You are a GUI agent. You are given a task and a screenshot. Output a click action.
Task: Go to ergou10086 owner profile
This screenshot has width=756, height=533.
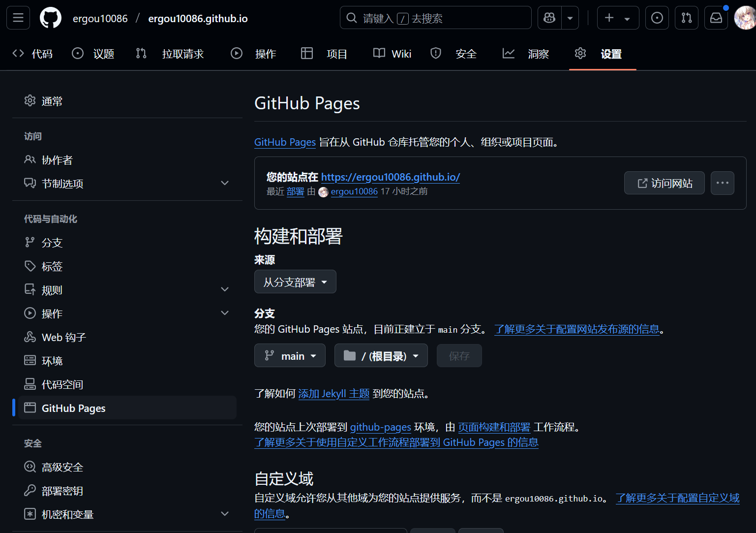(x=100, y=18)
